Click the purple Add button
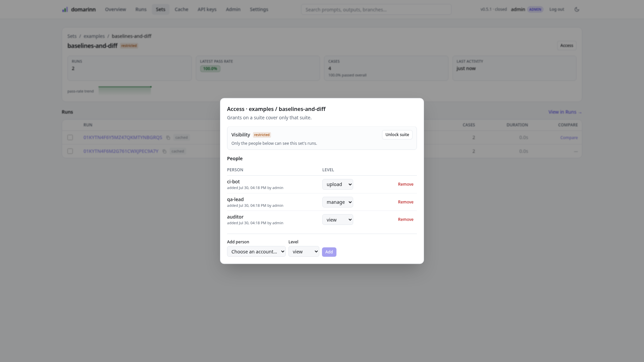 coord(329,252)
